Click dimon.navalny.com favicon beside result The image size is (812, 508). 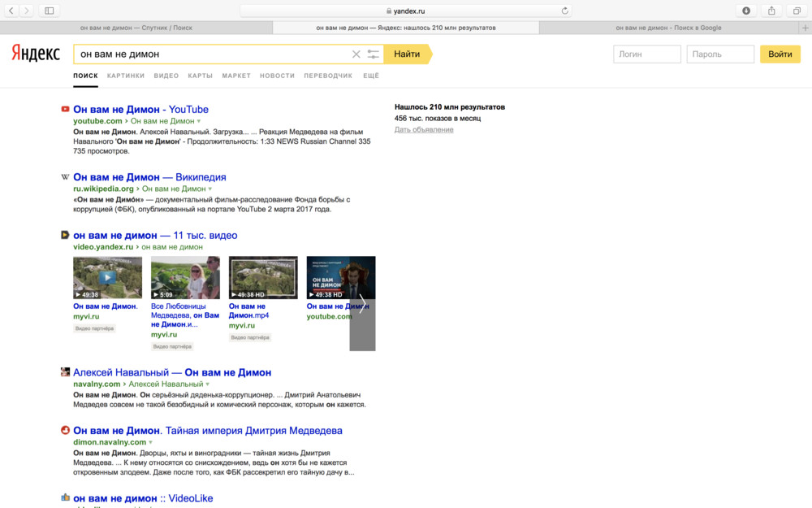(x=65, y=430)
